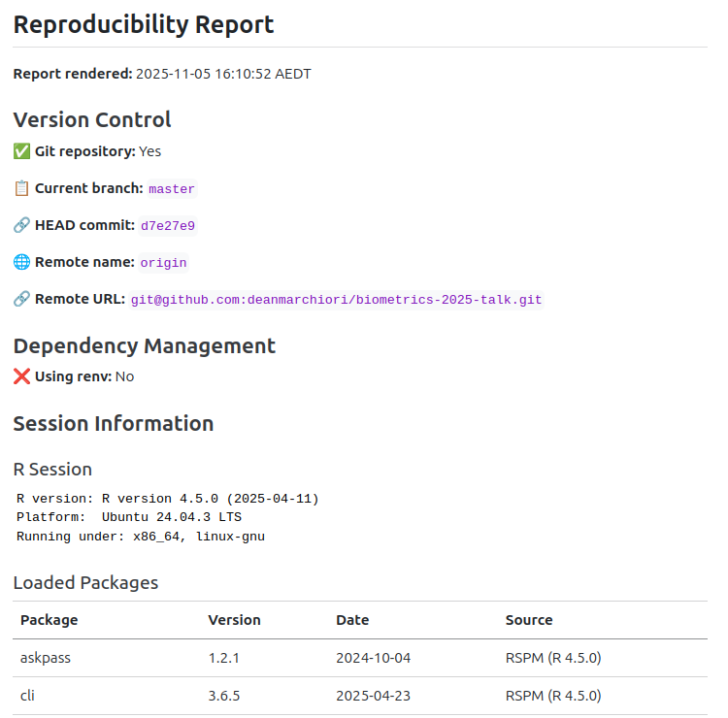Click the GitHub remote URL text

(x=336, y=300)
